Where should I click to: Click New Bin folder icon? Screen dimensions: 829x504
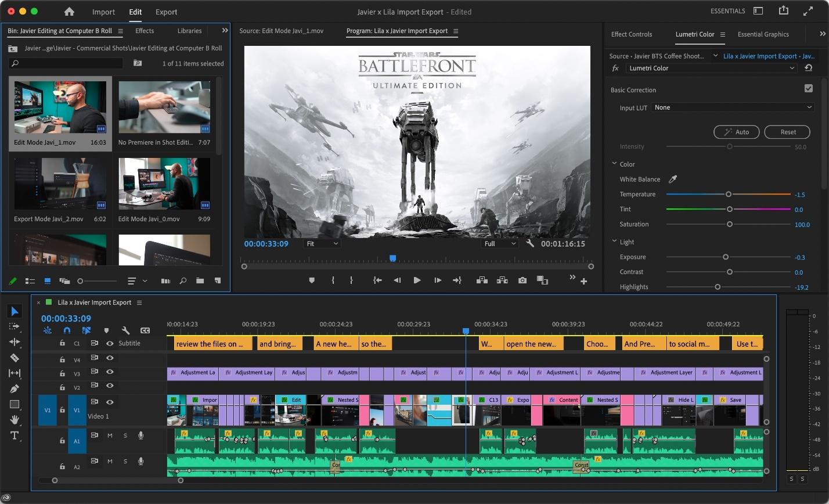[x=200, y=281]
